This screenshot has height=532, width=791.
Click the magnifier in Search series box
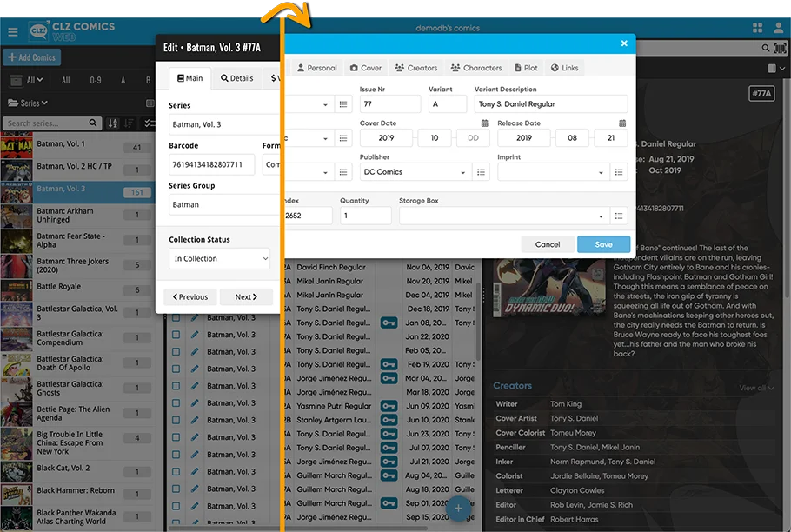tap(93, 123)
